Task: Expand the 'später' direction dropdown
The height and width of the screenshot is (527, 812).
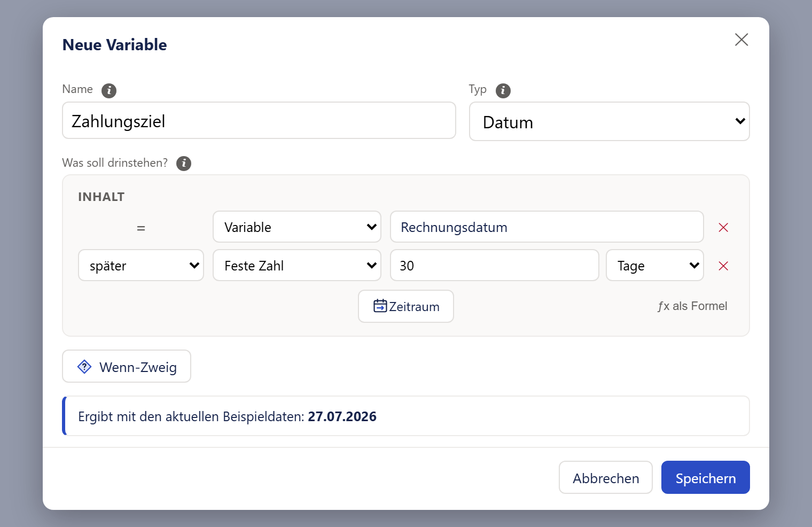Action: (x=141, y=265)
